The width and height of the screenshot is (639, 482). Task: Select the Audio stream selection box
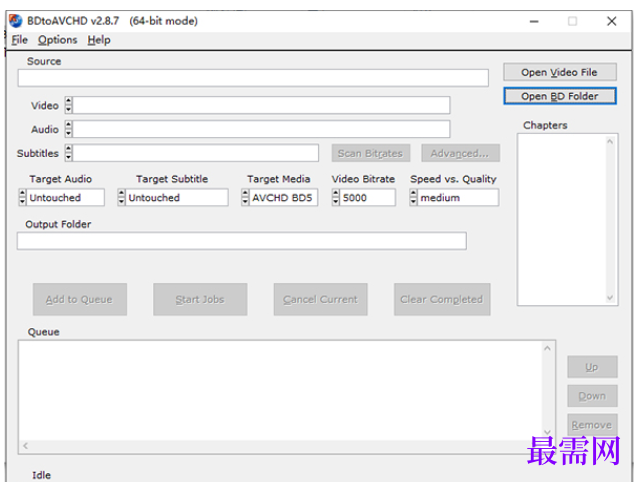tap(261, 129)
